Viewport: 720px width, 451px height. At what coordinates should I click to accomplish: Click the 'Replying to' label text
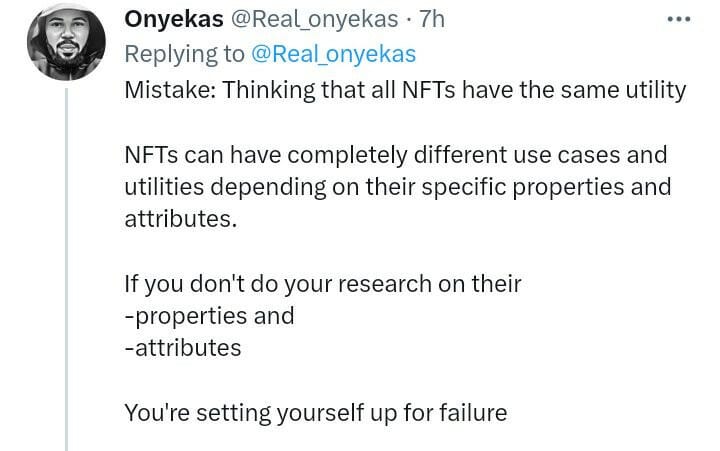click(185, 55)
